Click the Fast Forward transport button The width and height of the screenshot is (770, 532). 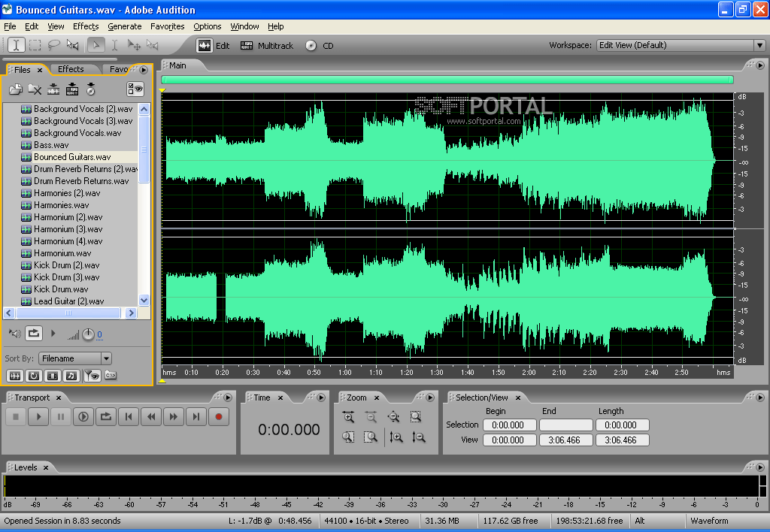tap(174, 417)
